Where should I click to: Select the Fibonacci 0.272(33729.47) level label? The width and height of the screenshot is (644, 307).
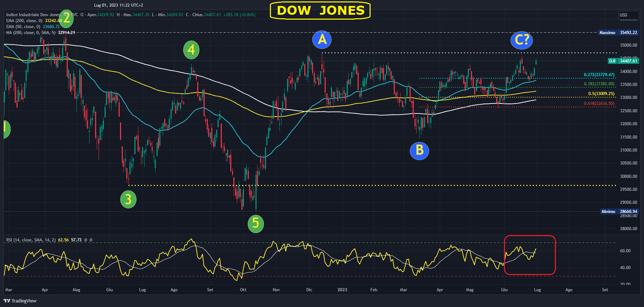pos(599,75)
